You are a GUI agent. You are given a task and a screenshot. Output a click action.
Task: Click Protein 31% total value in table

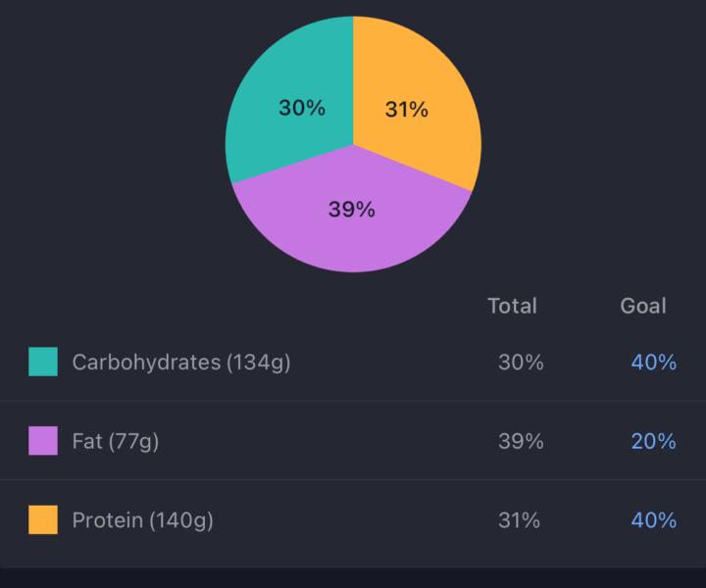(519, 519)
